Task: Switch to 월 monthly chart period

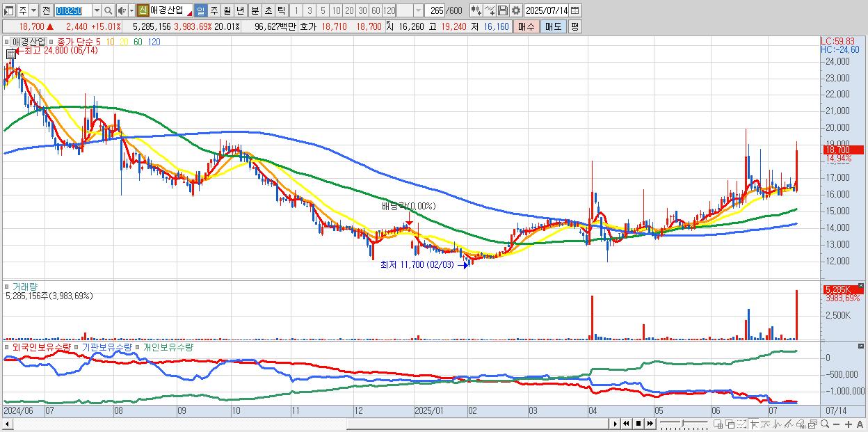Action: pos(227,10)
